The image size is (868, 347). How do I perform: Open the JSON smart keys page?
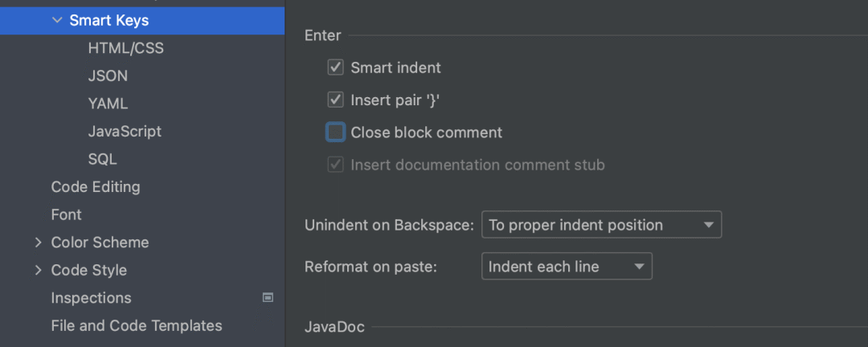108,76
